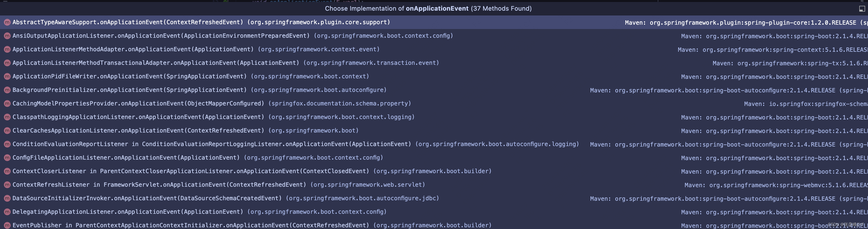Click Maven io.springfox:springfox-schema location label
The width and height of the screenshot is (868, 229).
(x=806, y=104)
